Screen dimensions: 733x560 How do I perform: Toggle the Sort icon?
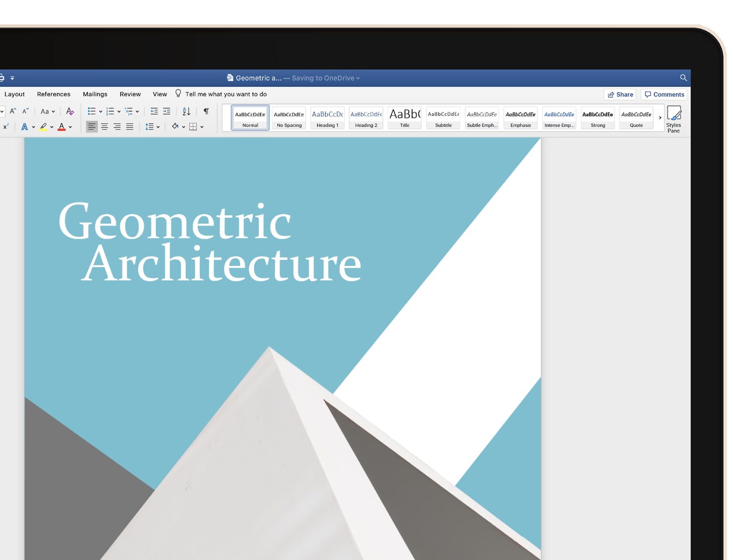point(187,111)
